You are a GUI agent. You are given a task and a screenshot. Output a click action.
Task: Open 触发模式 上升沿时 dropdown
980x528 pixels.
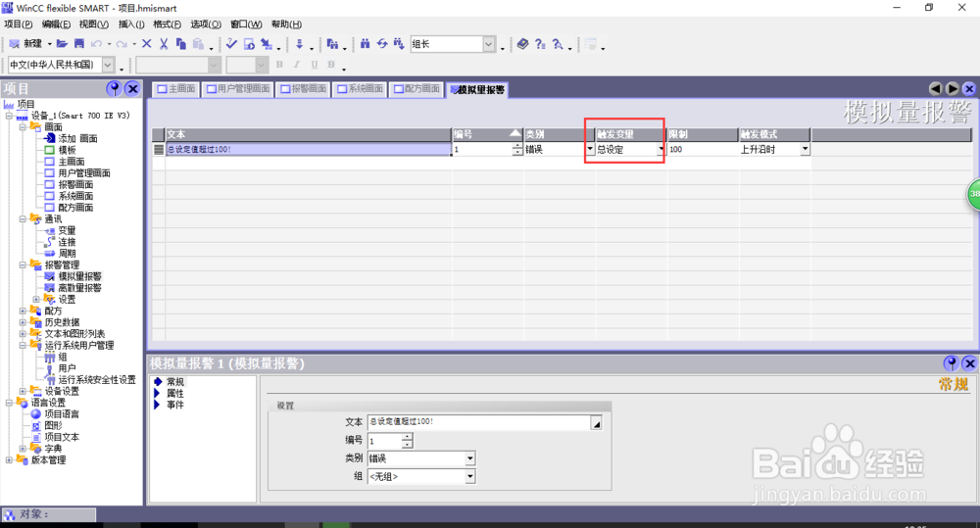click(x=805, y=149)
